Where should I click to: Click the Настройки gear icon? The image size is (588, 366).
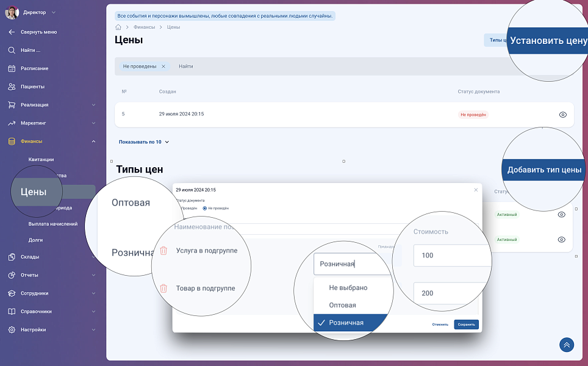click(12, 329)
